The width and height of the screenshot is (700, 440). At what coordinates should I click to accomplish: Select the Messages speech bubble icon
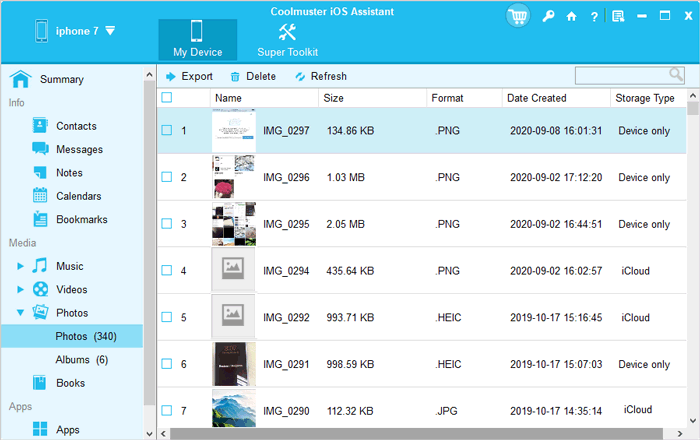[x=40, y=149]
